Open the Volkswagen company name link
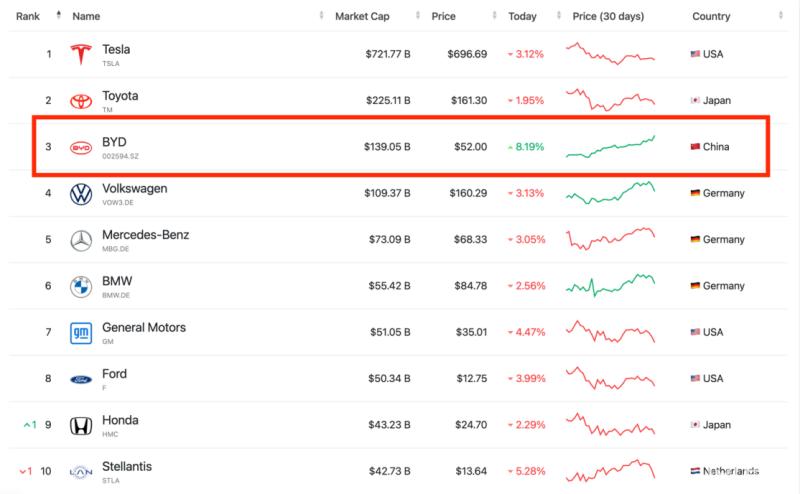This screenshot has width=800, height=494. pyautogui.click(x=134, y=188)
